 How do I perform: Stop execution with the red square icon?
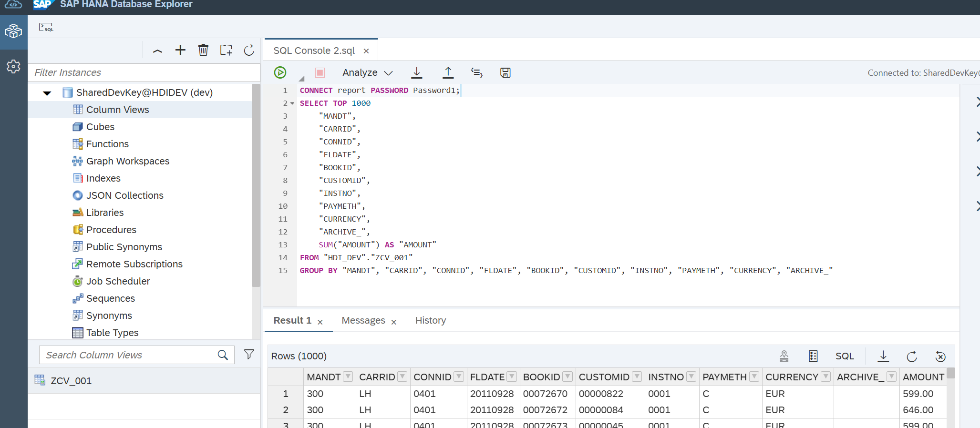(x=320, y=72)
